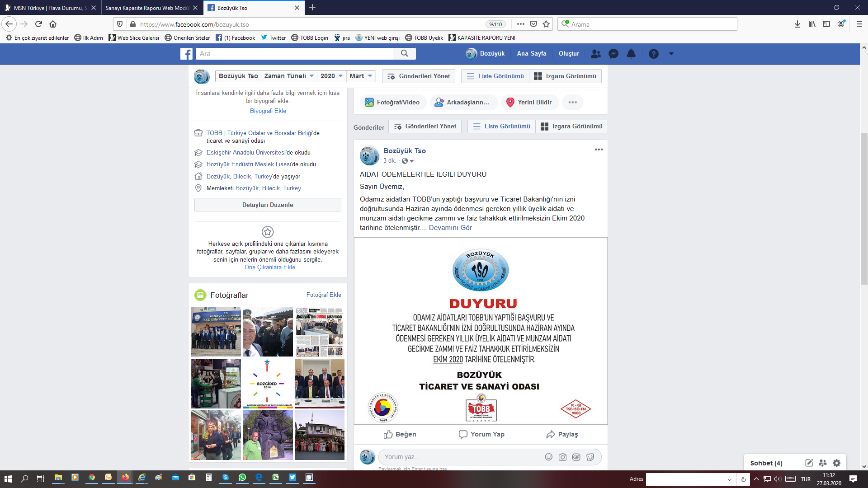Open Facebook friend requests icon
Screen dimensions: 868x488
596,54
